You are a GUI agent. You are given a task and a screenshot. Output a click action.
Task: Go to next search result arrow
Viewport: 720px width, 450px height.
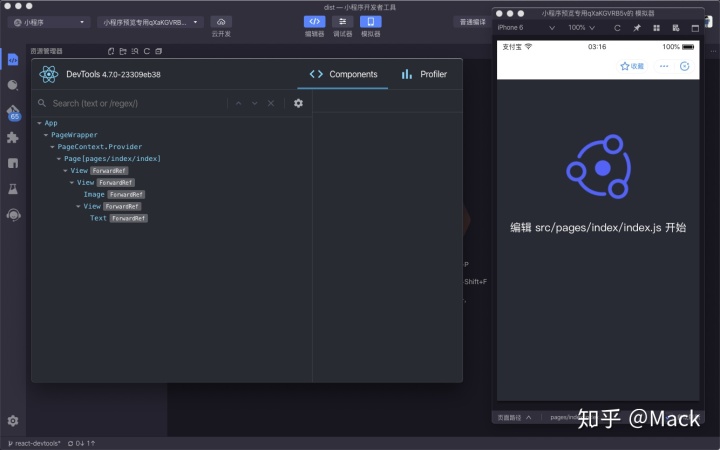click(x=254, y=103)
